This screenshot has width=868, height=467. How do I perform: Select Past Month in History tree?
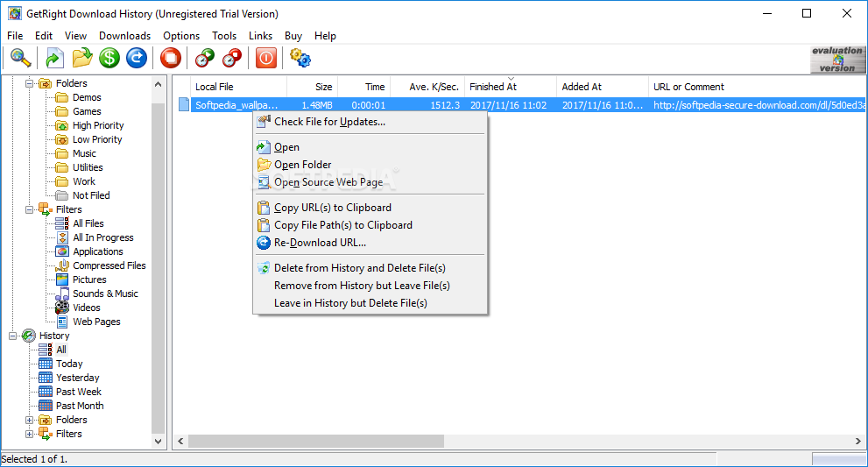pos(80,406)
